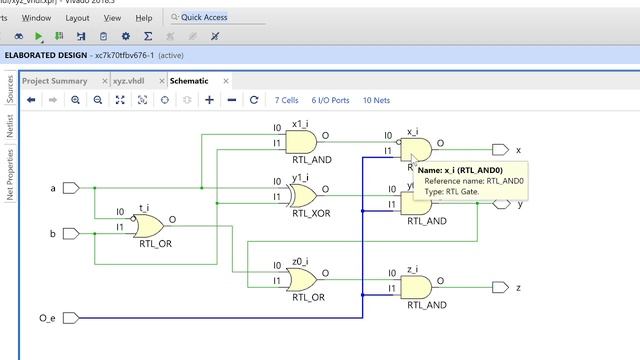Regenerate schematic with the refresh icon
640x360 pixels.
pyautogui.click(x=254, y=100)
